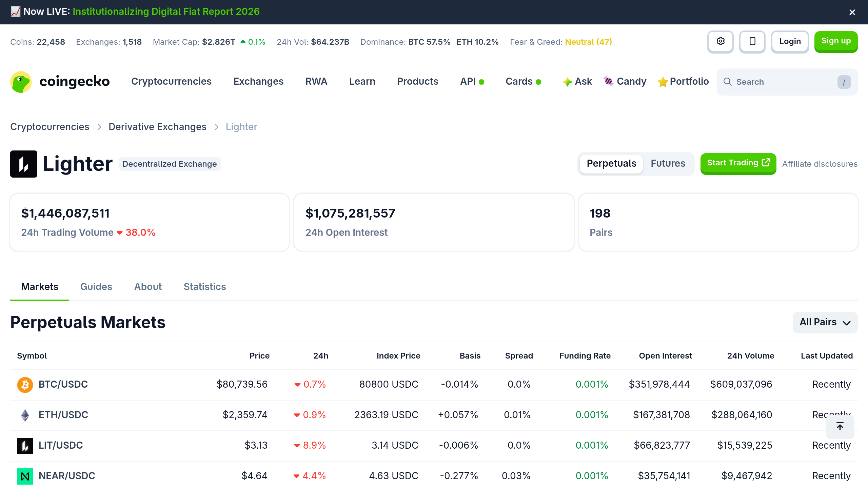Open the Cards nav item
The width and height of the screenshot is (868, 488).
tap(523, 82)
